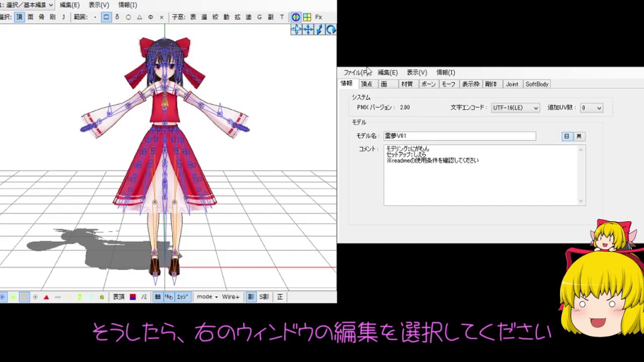Open the 追加UV数 dropdown

tap(591, 108)
